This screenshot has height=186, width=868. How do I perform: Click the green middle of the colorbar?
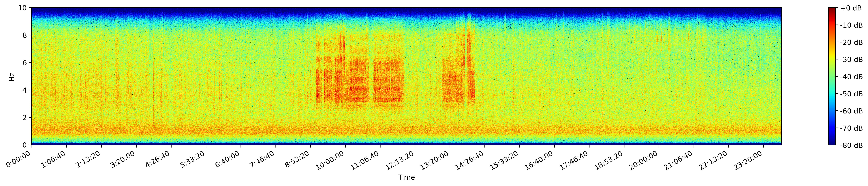click(832, 77)
